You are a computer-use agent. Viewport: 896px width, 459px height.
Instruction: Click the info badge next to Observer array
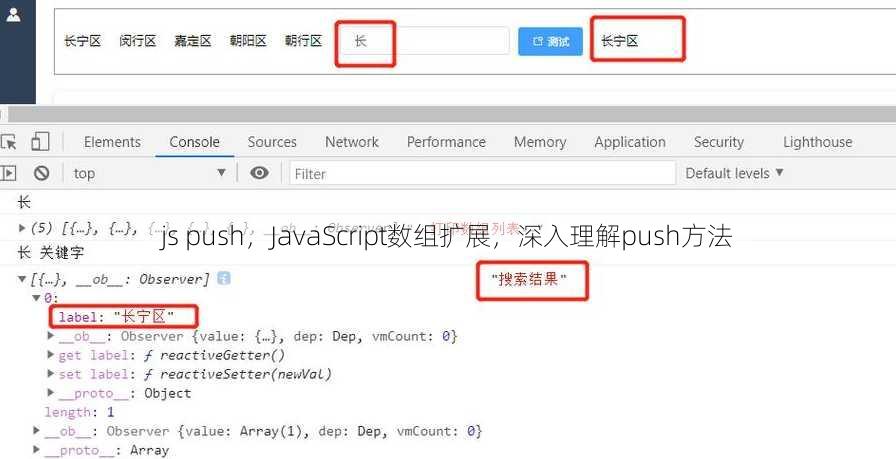click(x=224, y=278)
